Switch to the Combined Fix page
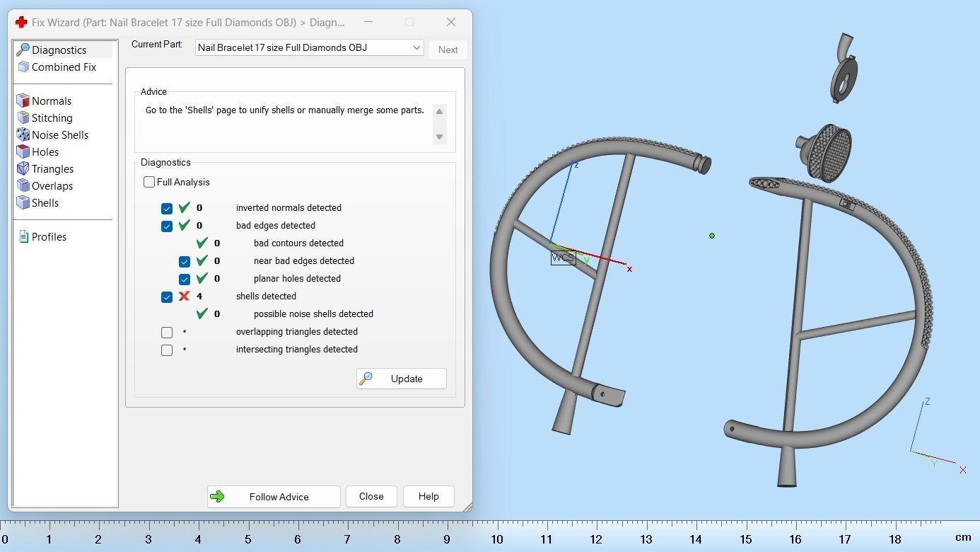 click(63, 67)
